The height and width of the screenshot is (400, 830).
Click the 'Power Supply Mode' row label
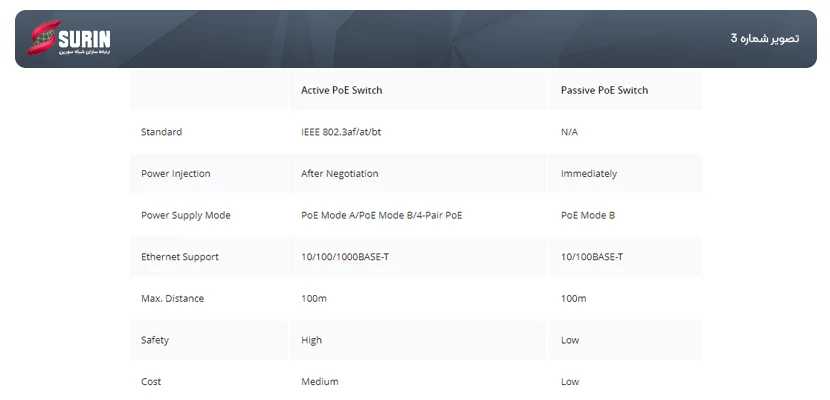point(186,215)
